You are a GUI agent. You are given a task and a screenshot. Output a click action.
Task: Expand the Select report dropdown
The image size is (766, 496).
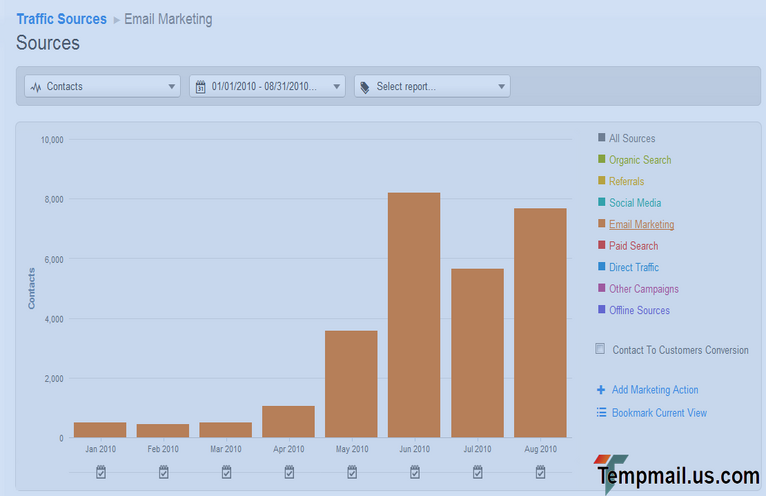point(432,87)
